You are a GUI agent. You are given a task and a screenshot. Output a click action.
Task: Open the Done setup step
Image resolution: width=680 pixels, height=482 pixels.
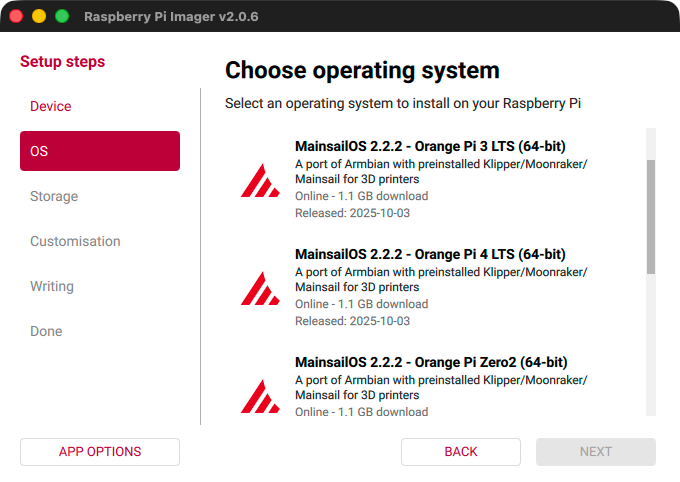click(100, 331)
